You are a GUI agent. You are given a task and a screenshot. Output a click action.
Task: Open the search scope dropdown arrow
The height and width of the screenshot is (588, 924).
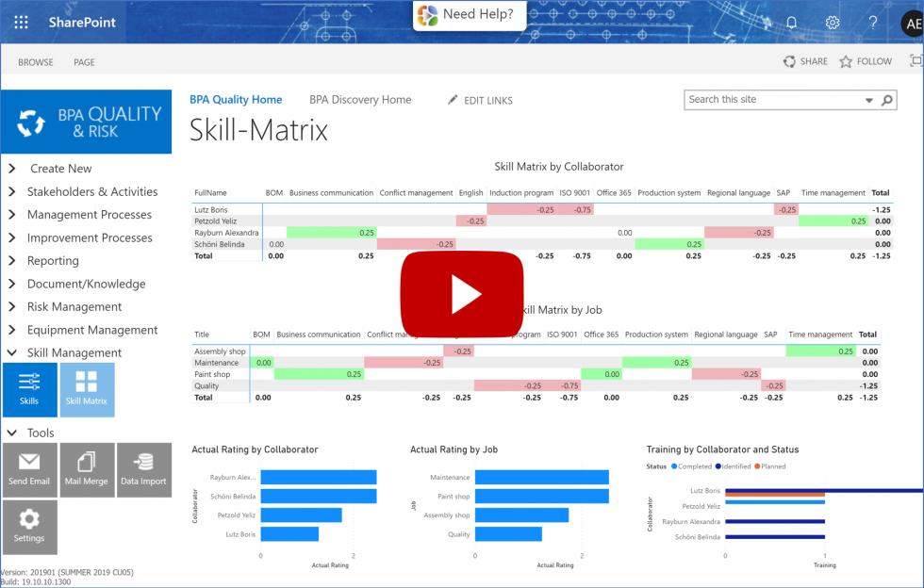click(869, 99)
